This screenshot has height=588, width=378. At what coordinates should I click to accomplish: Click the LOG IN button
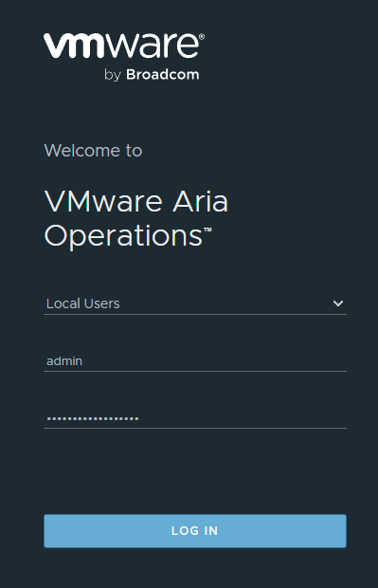(x=195, y=531)
